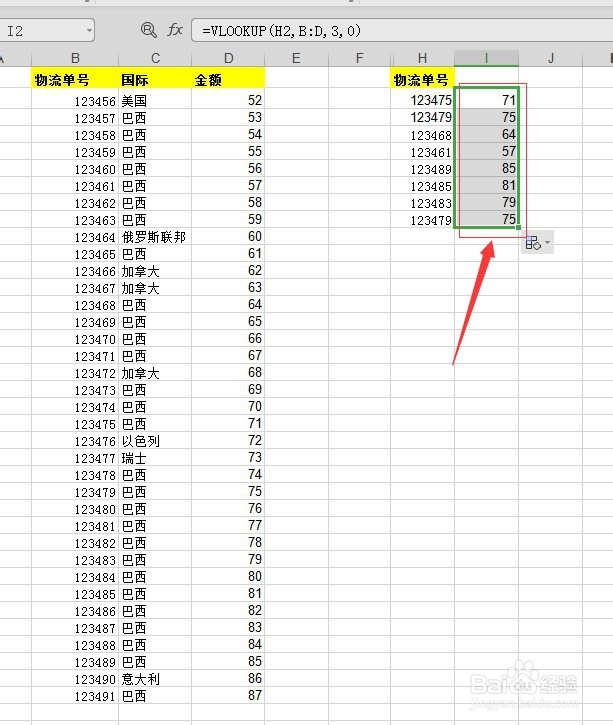Select column C header
613x725 pixels.
tap(155, 58)
